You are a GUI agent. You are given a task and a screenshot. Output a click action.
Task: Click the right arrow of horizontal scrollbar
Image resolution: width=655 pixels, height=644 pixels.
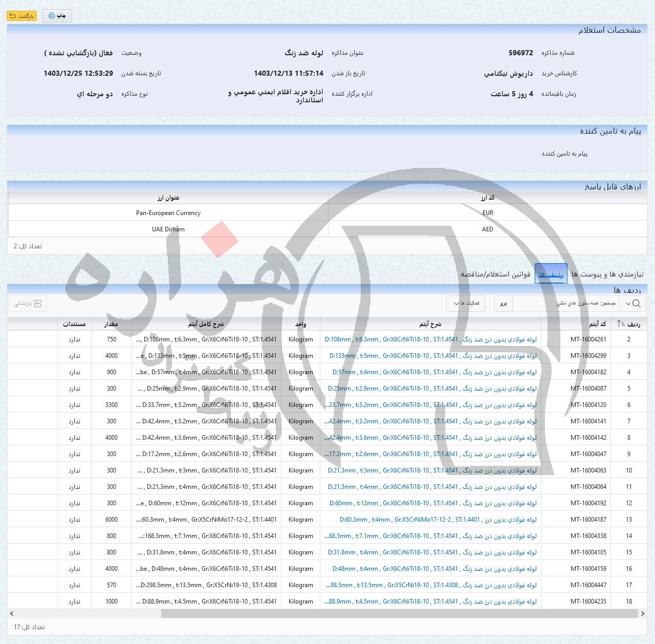coord(642,613)
